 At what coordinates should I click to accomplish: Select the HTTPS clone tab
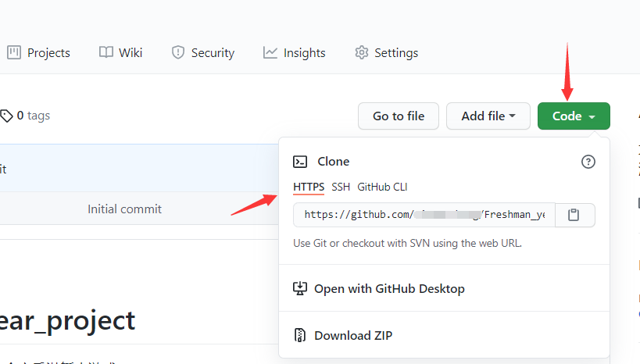(x=309, y=187)
